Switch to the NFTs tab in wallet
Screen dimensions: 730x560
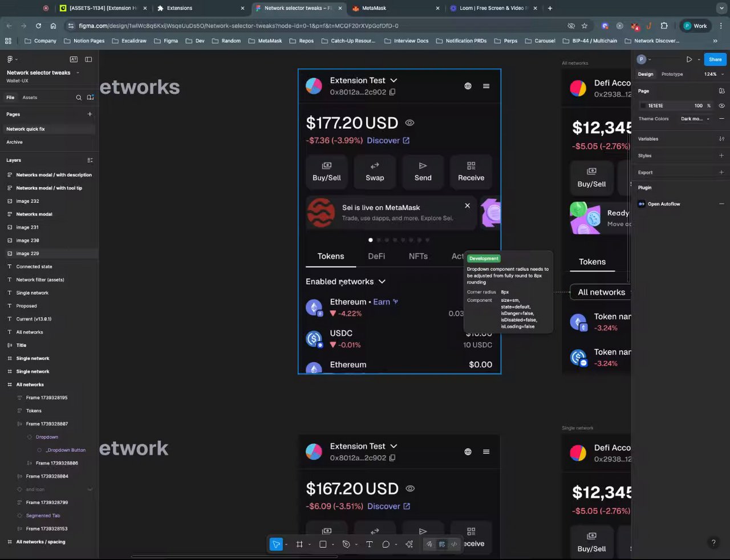(x=418, y=257)
